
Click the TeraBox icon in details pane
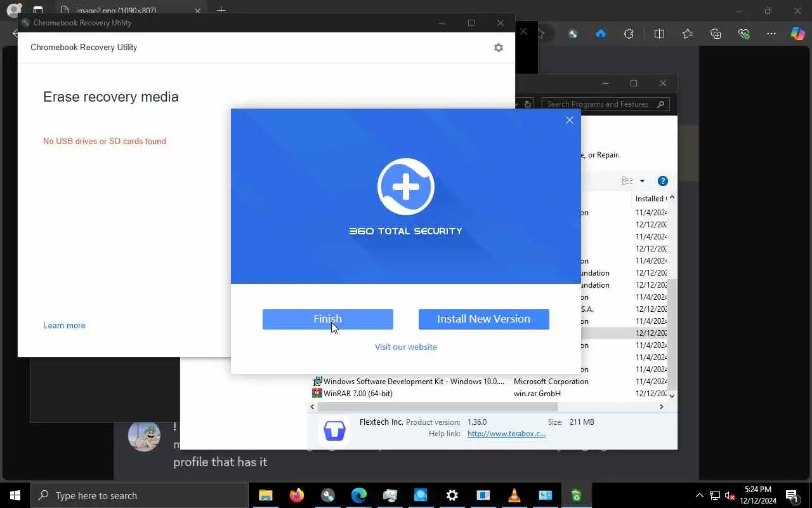[x=334, y=430]
